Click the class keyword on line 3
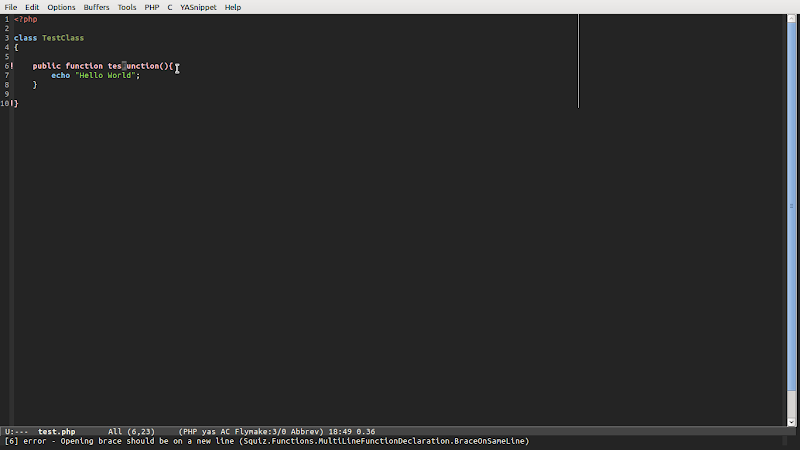This screenshot has height=450, width=800. (26, 38)
